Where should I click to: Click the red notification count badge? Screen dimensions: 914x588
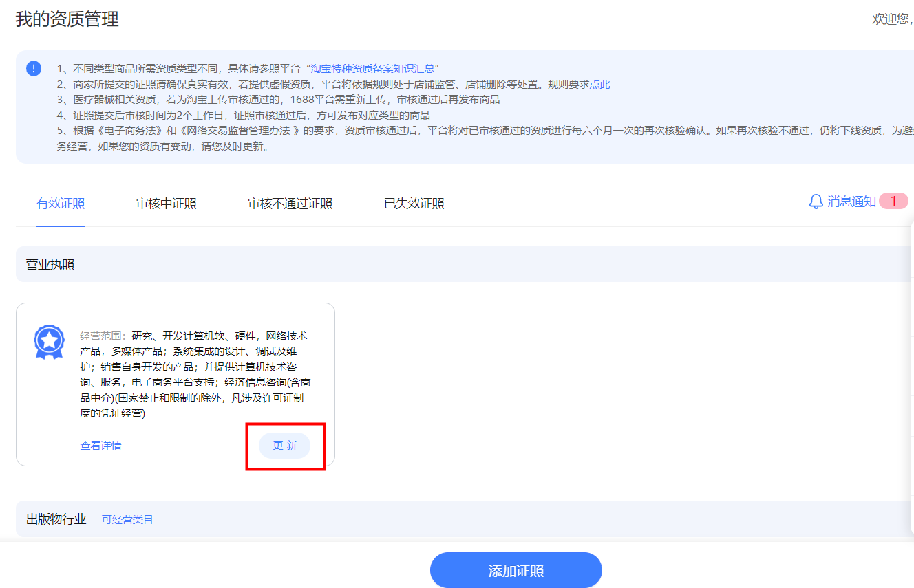click(893, 201)
